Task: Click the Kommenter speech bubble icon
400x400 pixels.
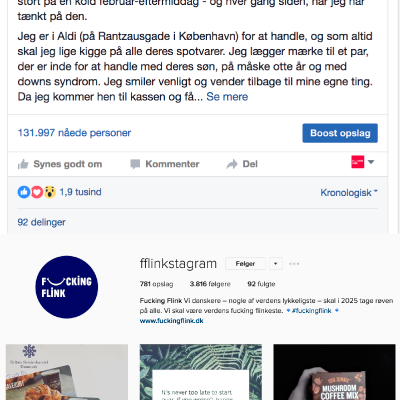Action: point(135,164)
